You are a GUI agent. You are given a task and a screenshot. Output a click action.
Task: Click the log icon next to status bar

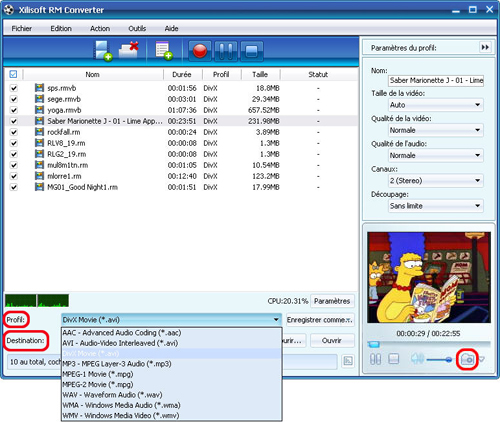pos(348,361)
